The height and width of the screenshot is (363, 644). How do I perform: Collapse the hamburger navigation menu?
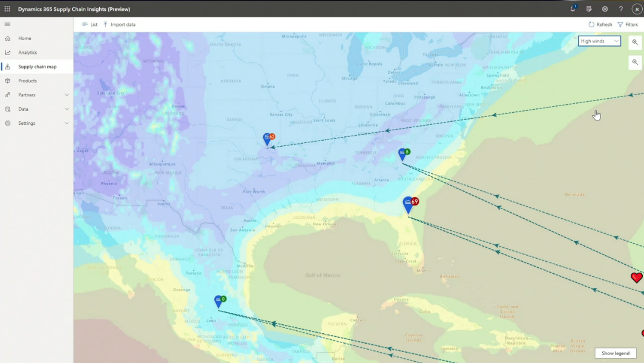7,24
